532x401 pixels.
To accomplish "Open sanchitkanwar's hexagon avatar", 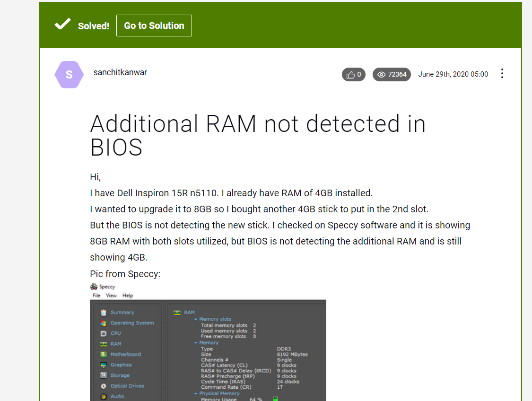I will tap(69, 75).
